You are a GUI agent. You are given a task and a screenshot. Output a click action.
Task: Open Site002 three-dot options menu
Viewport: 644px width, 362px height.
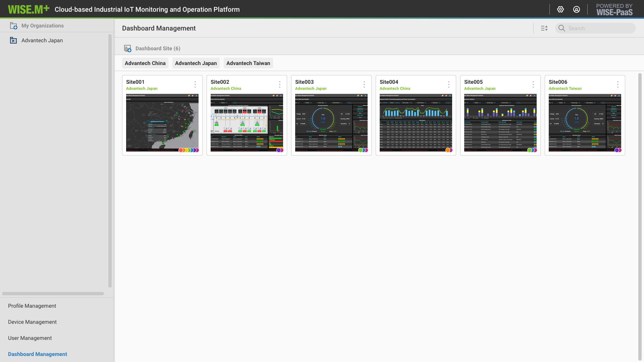point(279,84)
